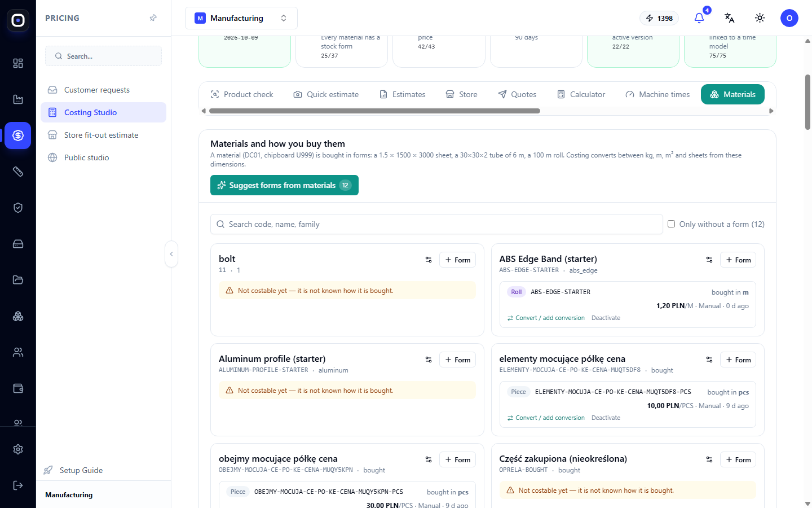Screen dimensions: 812x508
Task: Collapse the sidebar with the chevron handle
Action: (171, 254)
